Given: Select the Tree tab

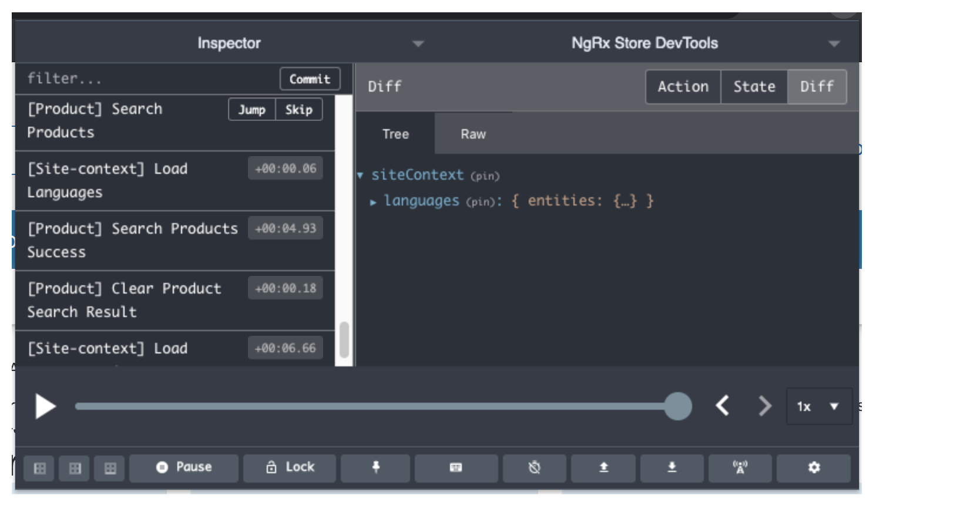Looking at the screenshot, I should (x=395, y=134).
